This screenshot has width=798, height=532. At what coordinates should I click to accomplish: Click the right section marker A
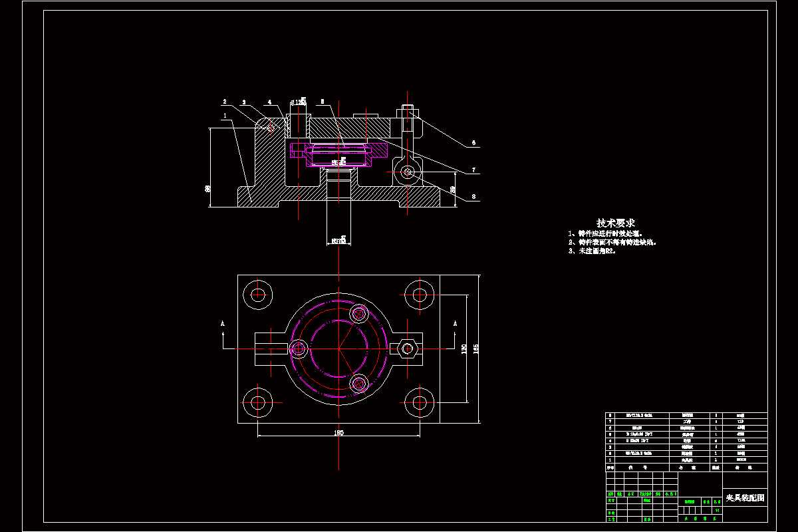pos(455,323)
